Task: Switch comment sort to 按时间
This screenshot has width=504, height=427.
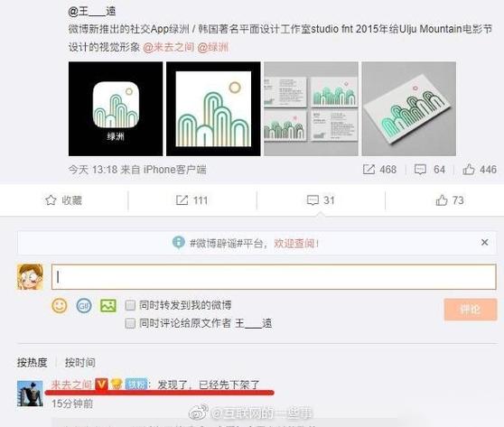Action: click(80, 362)
